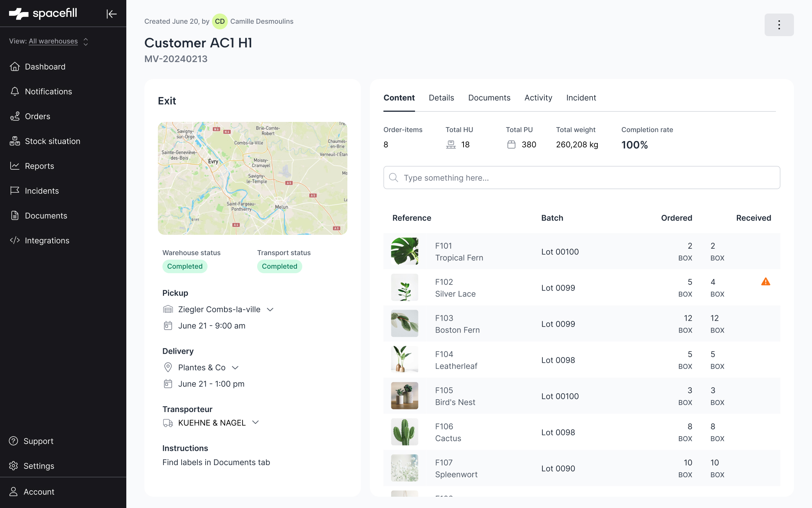Expand Plantes & Co delivery details
The width and height of the screenshot is (812, 508).
pos(235,368)
